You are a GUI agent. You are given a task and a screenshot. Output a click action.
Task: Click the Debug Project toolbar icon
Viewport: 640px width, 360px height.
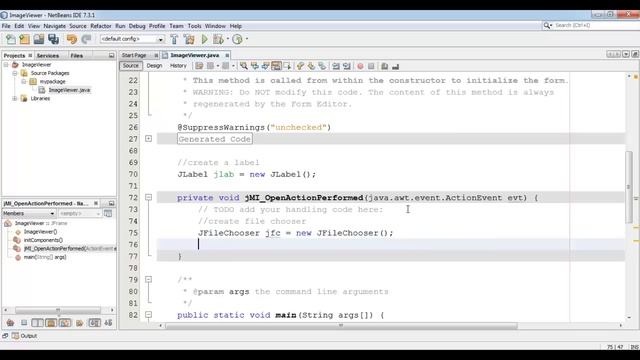click(218, 39)
